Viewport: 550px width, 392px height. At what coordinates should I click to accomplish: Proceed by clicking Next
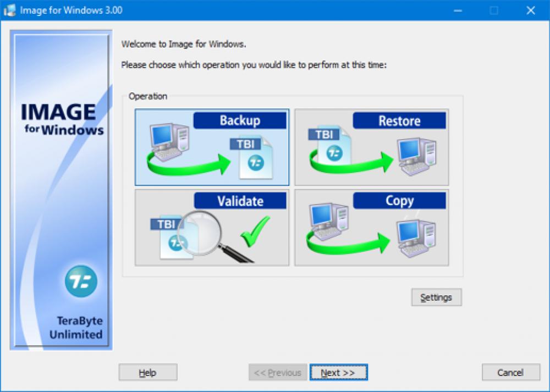[x=339, y=372]
